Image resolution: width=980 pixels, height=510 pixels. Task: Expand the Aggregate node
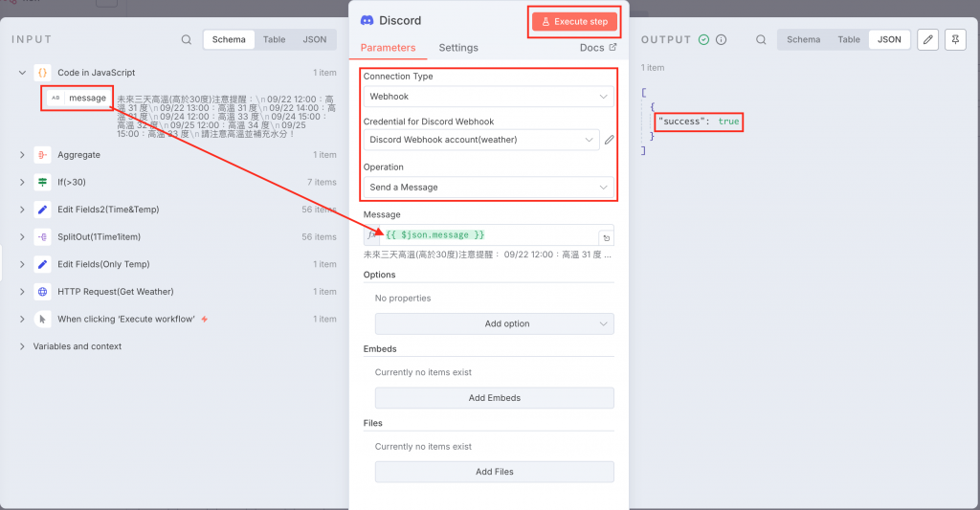point(22,155)
